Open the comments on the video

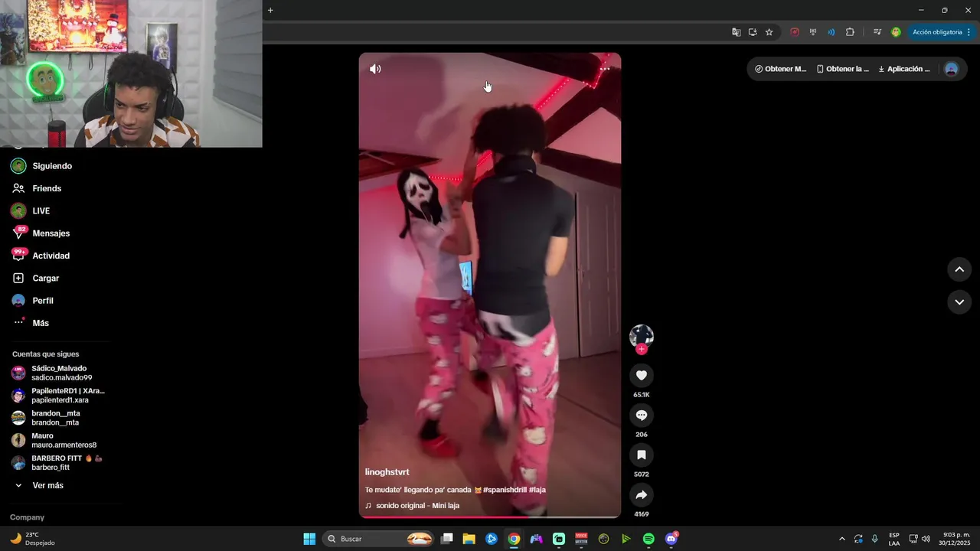[x=642, y=415]
